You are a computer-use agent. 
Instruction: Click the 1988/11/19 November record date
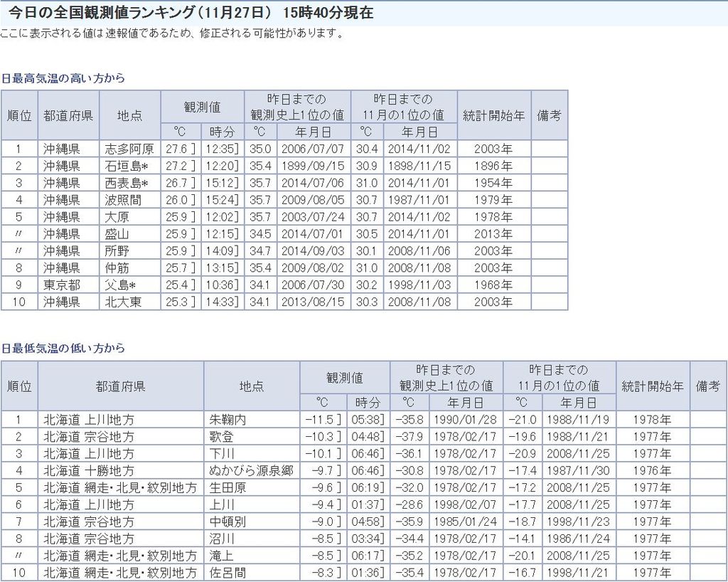(579, 420)
